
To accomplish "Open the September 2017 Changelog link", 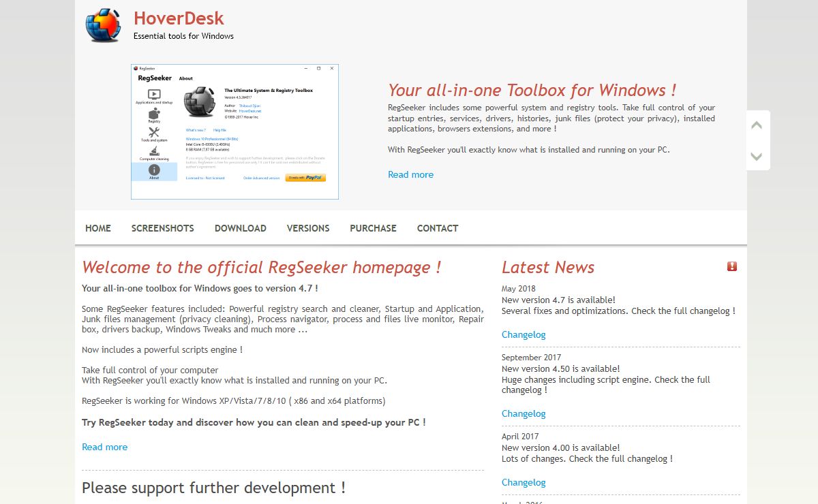I will pos(524,413).
